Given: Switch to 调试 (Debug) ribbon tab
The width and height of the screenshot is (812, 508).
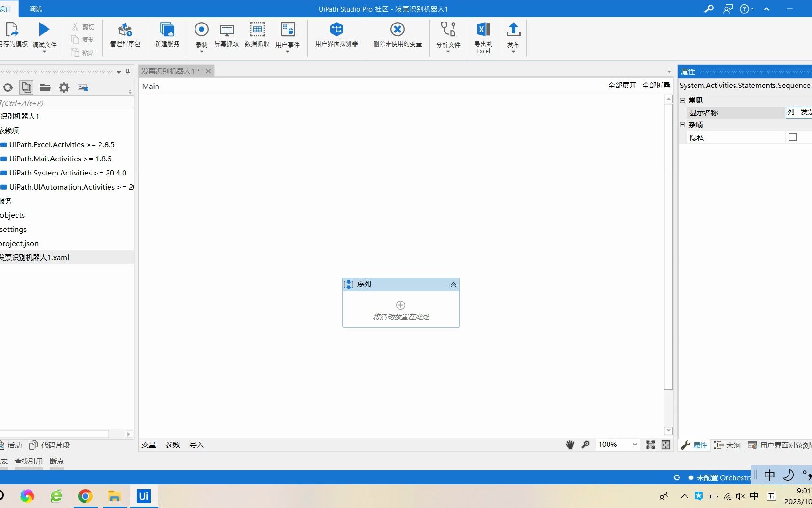Looking at the screenshot, I should pos(36,9).
